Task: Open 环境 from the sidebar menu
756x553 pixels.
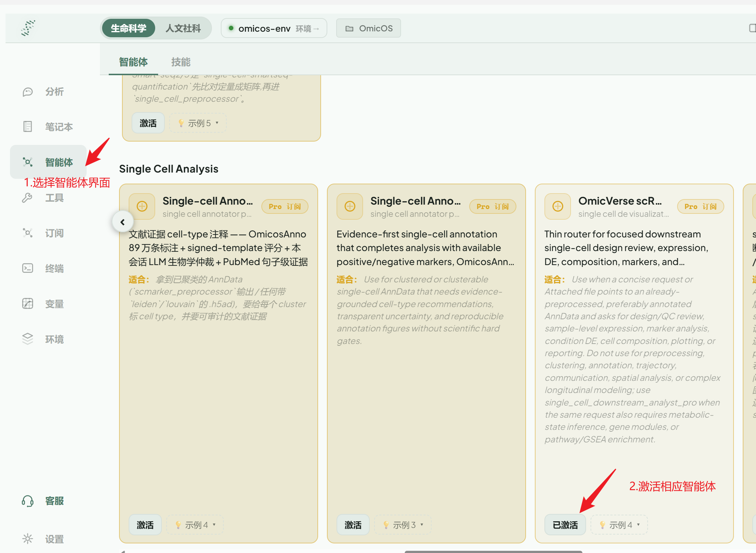Action: [x=48, y=339]
